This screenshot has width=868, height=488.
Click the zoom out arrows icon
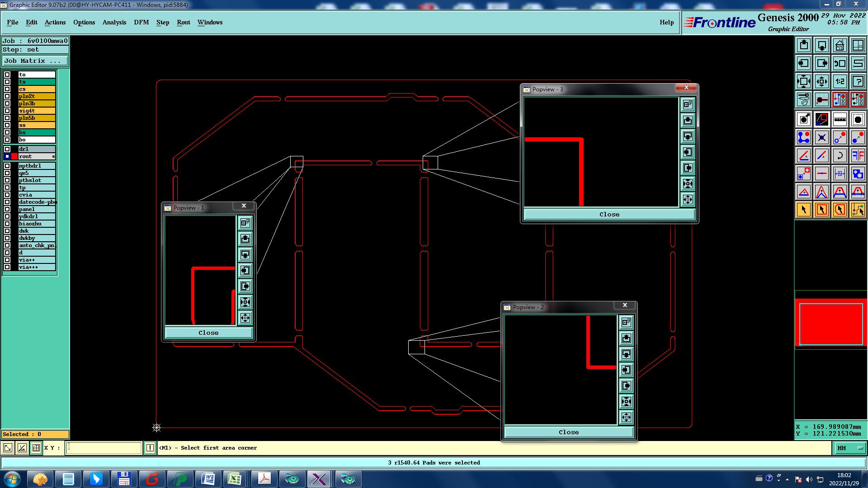[x=822, y=81]
